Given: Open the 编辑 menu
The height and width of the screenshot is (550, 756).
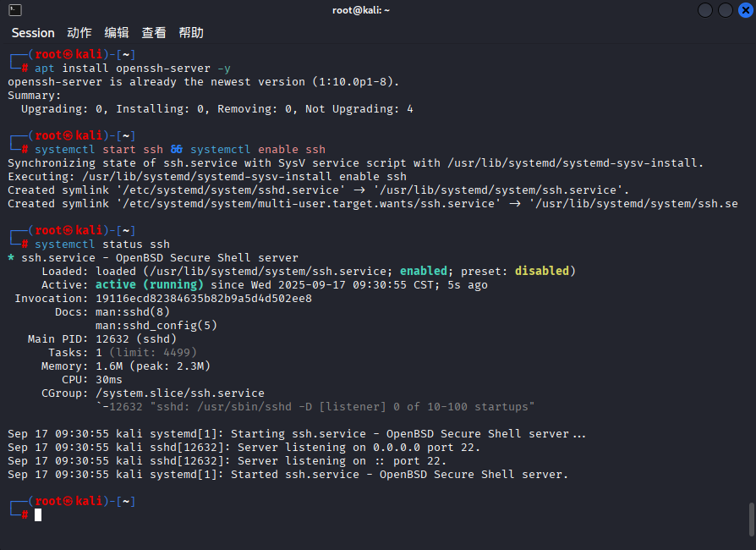Looking at the screenshot, I should click(117, 33).
